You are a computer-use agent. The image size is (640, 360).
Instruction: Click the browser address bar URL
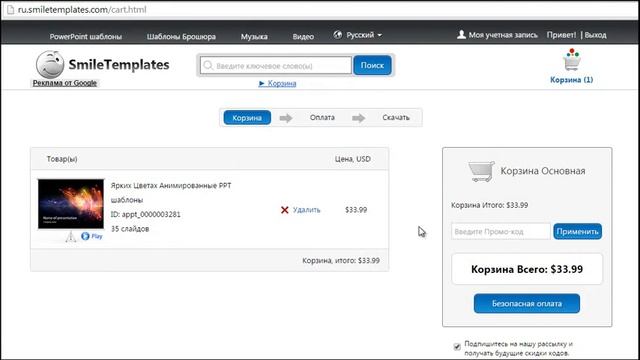(82, 9)
